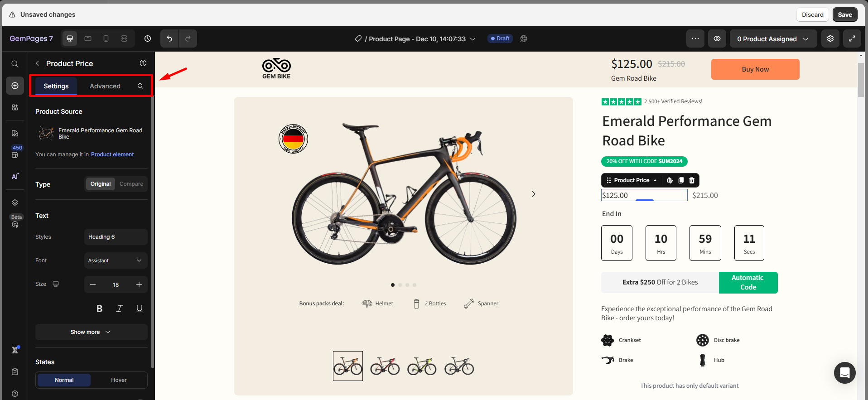Select the Normal state option
This screenshot has width=868, height=400.
tap(64, 380)
